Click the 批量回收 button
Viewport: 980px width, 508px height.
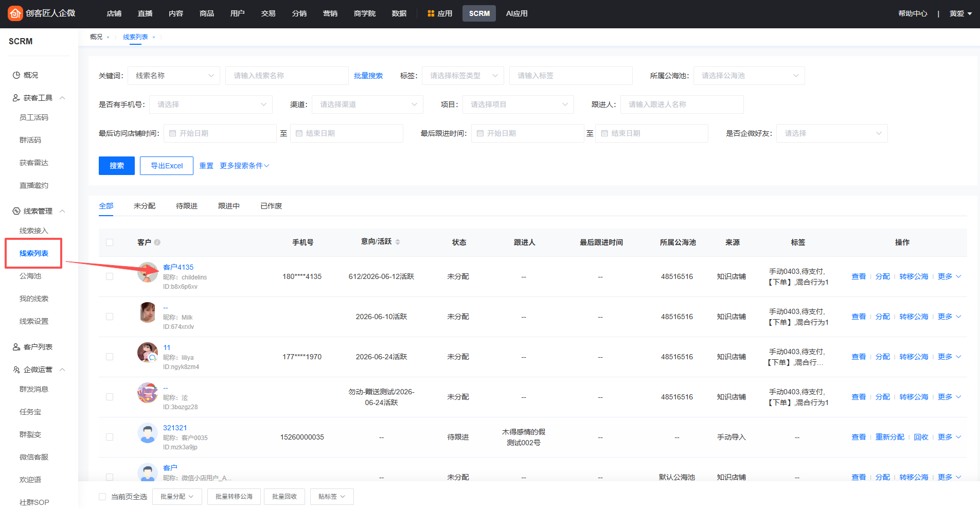(284, 497)
